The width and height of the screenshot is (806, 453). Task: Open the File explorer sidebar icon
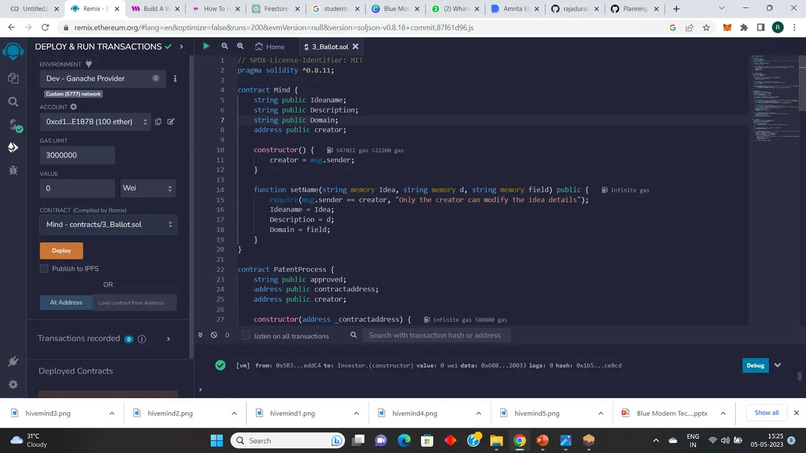[x=13, y=78]
